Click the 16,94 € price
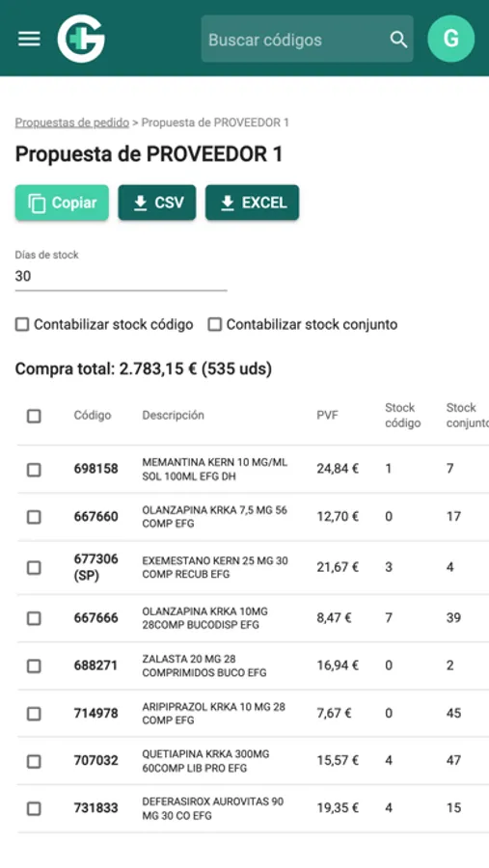The height and width of the screenshot is (868, 489). coord(338,665)
